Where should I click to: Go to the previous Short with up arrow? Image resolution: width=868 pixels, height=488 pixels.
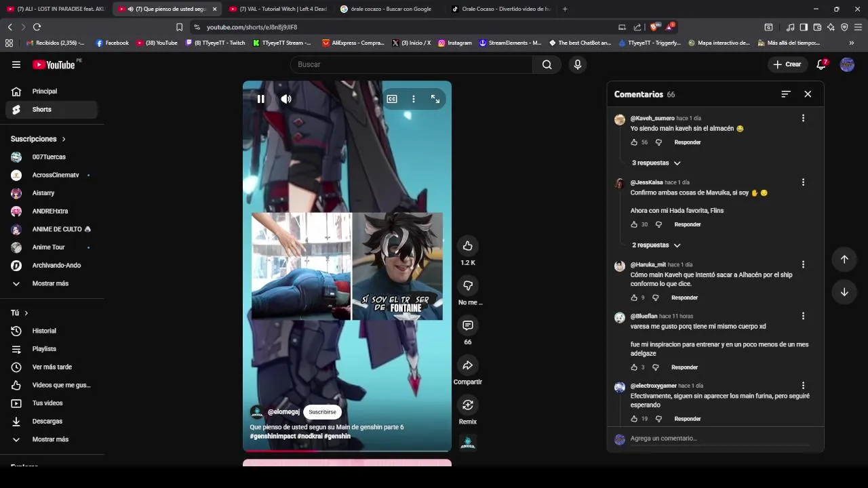844,259
